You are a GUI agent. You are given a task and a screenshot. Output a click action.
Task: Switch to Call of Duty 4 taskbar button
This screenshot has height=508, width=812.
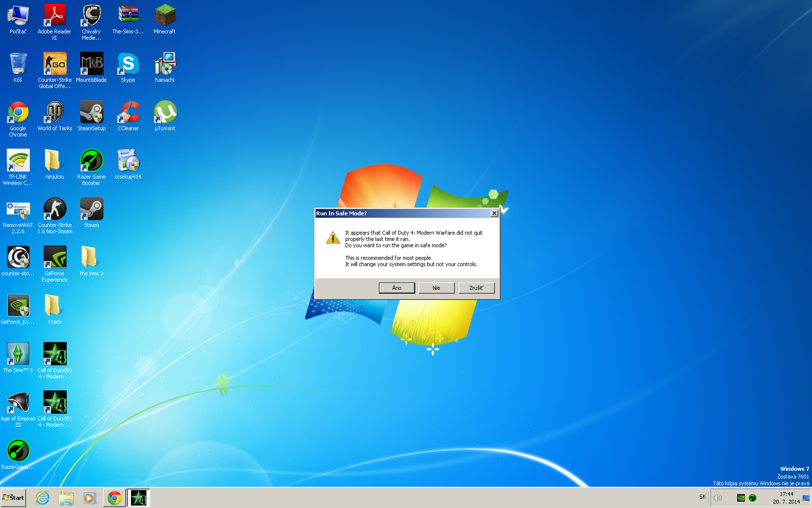(139, 498)
